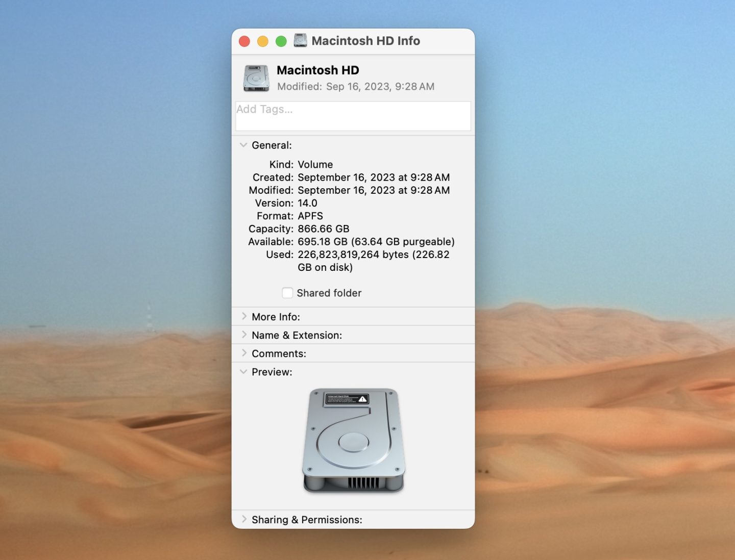Close the Macintosh HD Info window
The width and height of the screenshot is (735, 560).
(244, 41)
